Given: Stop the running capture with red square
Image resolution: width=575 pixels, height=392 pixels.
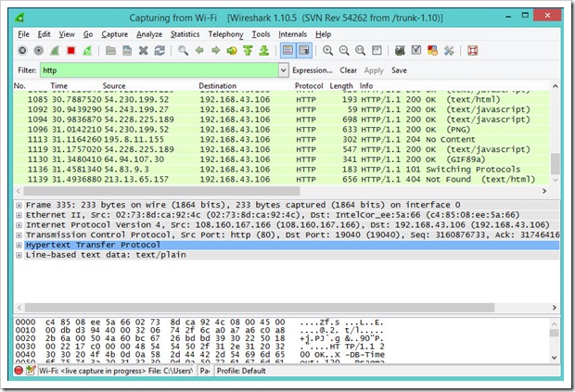Looking at the screenshot, I should click(x=70, y=51).
